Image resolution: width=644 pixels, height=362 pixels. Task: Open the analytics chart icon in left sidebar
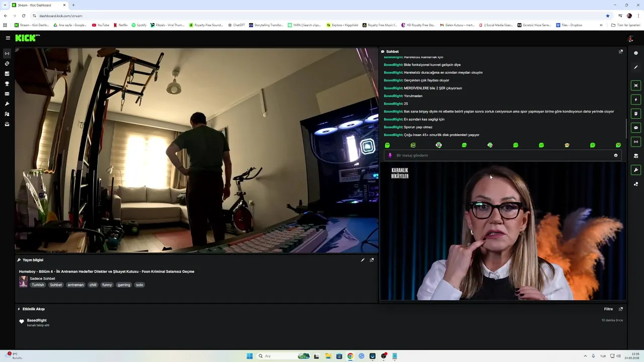(7, 73)
